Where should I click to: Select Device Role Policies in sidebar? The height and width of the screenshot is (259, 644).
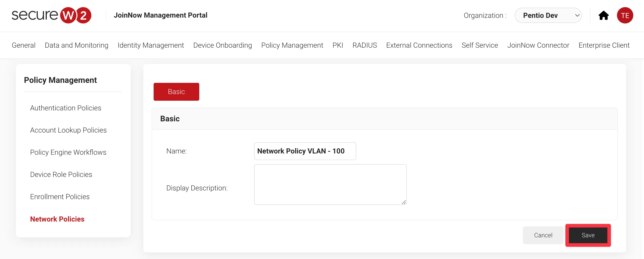click(x=61, y=174)
